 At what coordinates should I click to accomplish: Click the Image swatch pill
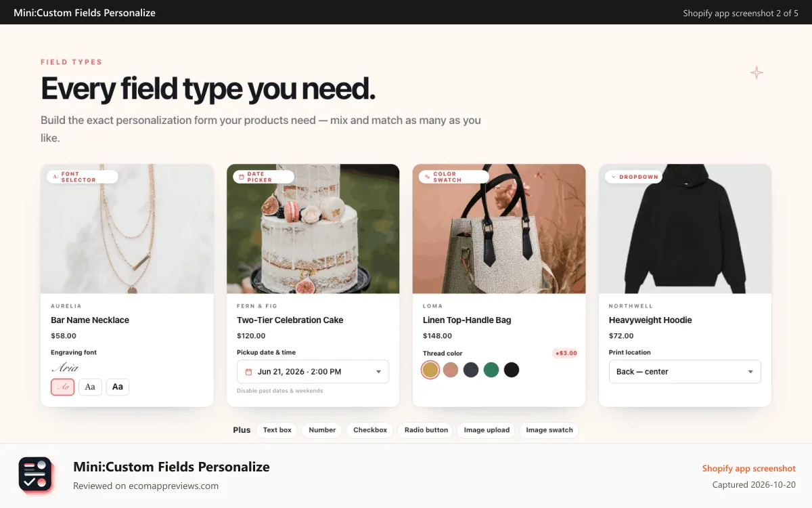click(x=549, y=430)
